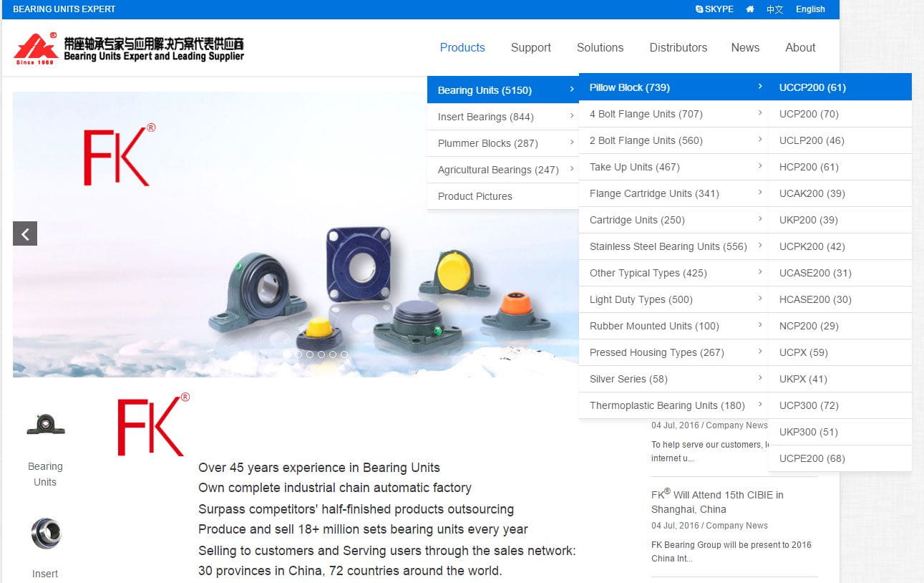Choose NCP200 (29) series
The height and width of the screenshot is (583, 924).
click(840, 326)
